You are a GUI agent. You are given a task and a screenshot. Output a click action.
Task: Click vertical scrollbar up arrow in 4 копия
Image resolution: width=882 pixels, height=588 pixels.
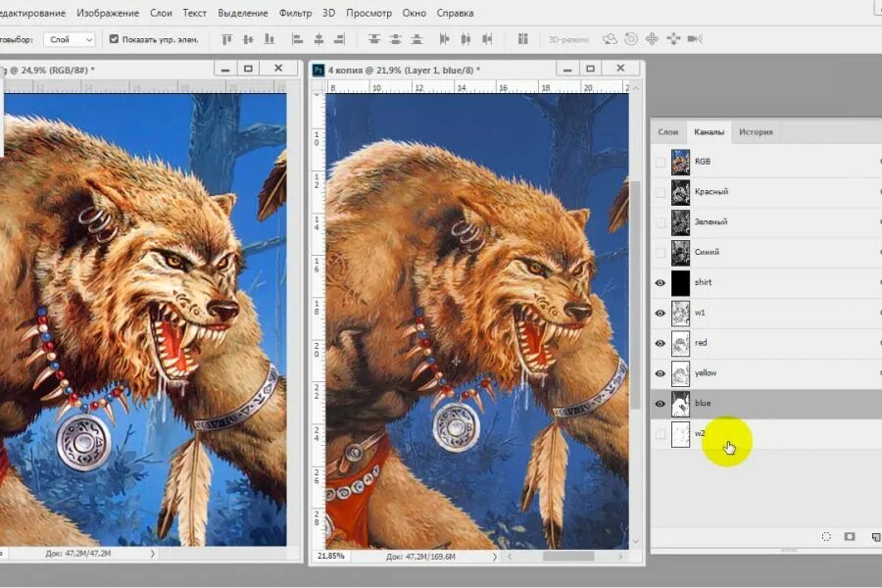(x=636, y=88)
